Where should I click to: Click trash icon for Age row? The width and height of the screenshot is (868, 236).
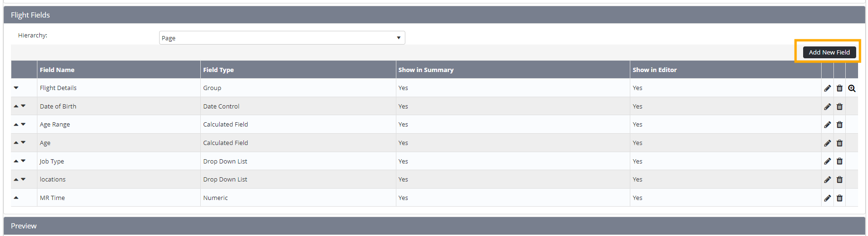(840, 143)
